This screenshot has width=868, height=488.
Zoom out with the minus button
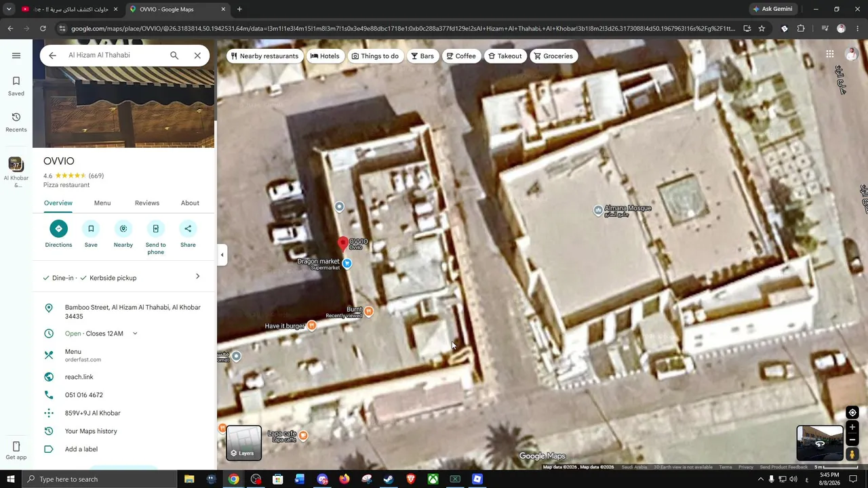coord(852,440)
